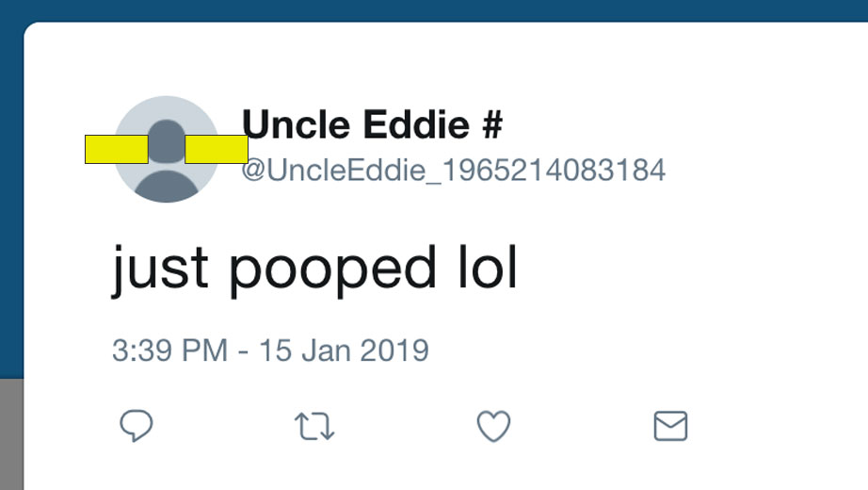Click the right yellow rectangle beside the avatar
Screen dimensions: 868x490
coord(217,149)
